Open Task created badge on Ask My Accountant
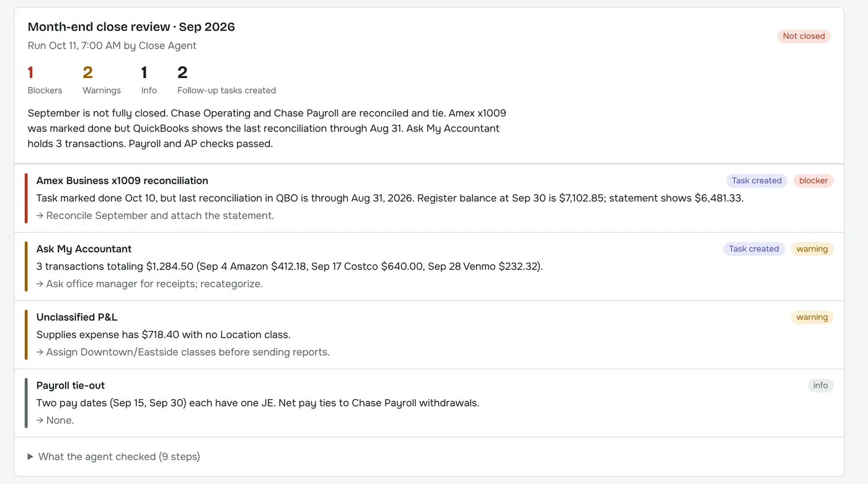 [x=754, y=249]
